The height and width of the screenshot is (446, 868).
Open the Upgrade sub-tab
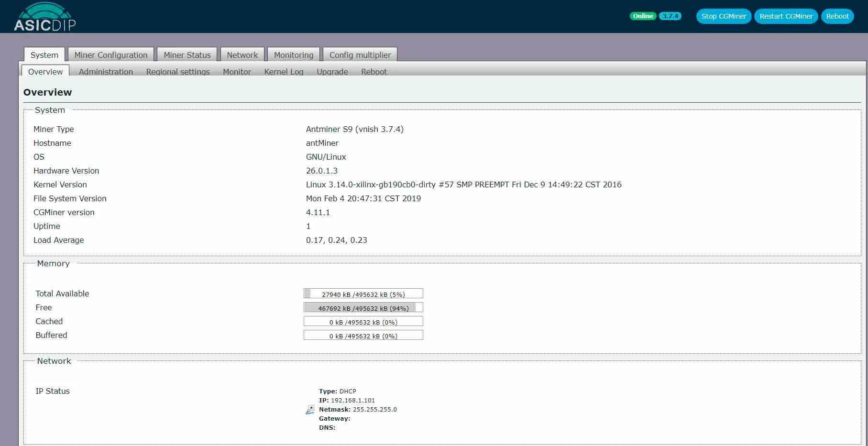332,72
